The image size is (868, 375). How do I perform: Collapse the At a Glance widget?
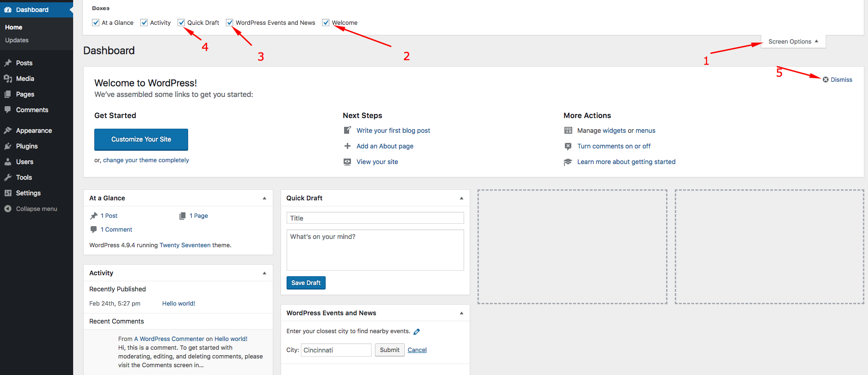[x=264, y=198]
